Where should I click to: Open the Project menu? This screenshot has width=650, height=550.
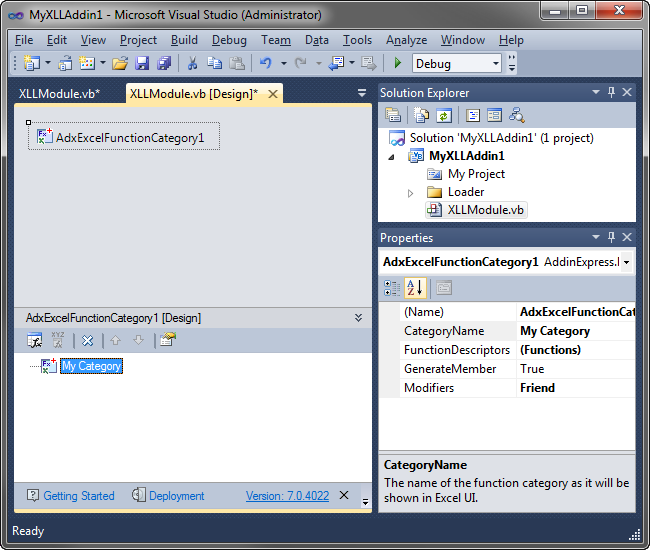(138, 40)
